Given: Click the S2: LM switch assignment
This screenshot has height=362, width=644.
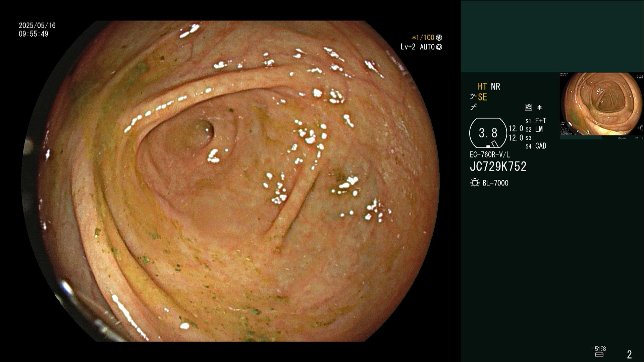Looking at the screenshot, I should coord(534,129).
